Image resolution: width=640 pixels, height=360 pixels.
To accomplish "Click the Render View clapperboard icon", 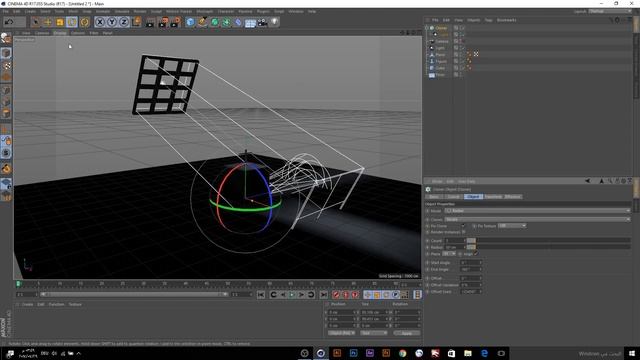I will coord(150,22).
